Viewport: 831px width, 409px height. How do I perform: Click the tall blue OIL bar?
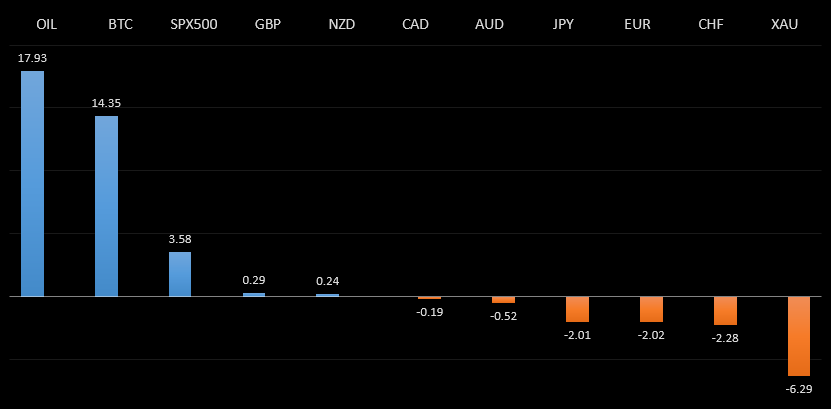[33, 184]
